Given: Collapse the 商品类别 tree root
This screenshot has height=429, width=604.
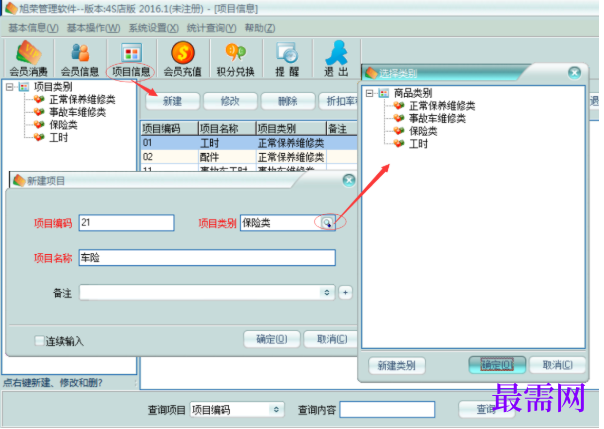Looking at the screenshot, I should (369, 93).
